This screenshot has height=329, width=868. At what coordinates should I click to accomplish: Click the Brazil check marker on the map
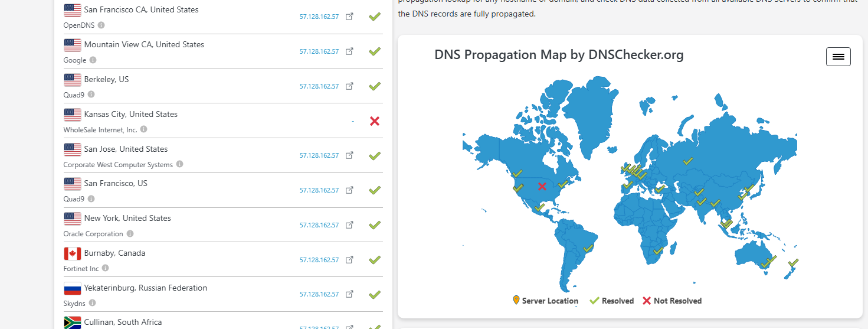click(x=588, y=249)
